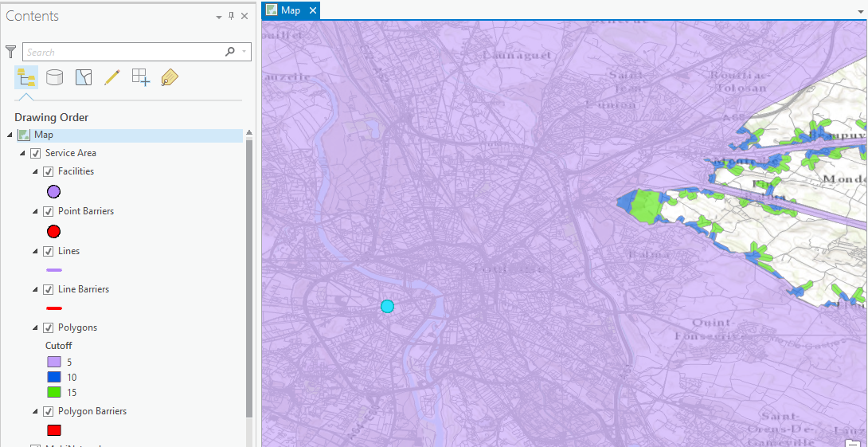
Task: Select the Service Area layer name
Action: point(71,153)
